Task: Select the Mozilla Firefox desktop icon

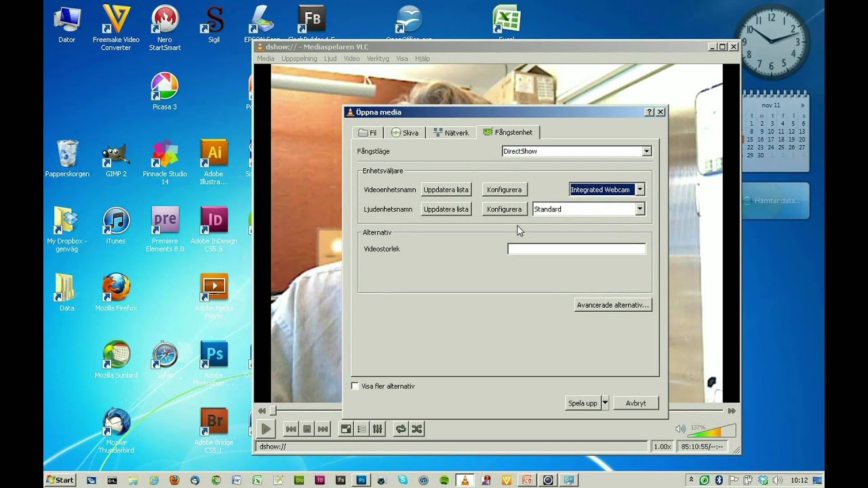Action: [116, 293]
